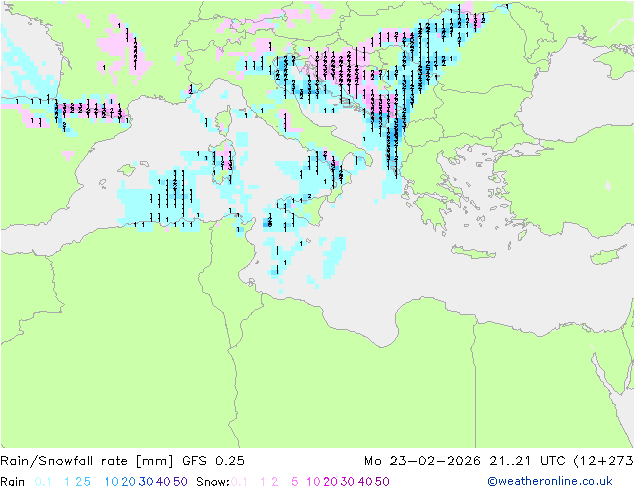Select the Rain legend value 20
The height and width of the screenshot is (490, 634).
tap(128, 482)
